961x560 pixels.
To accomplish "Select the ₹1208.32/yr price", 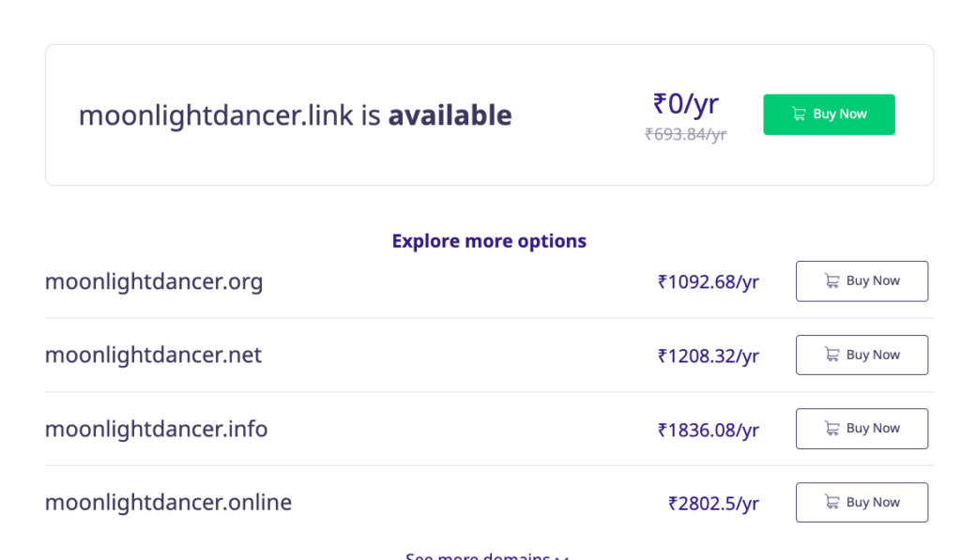I will pyautogui.click(x=709, y=356).
